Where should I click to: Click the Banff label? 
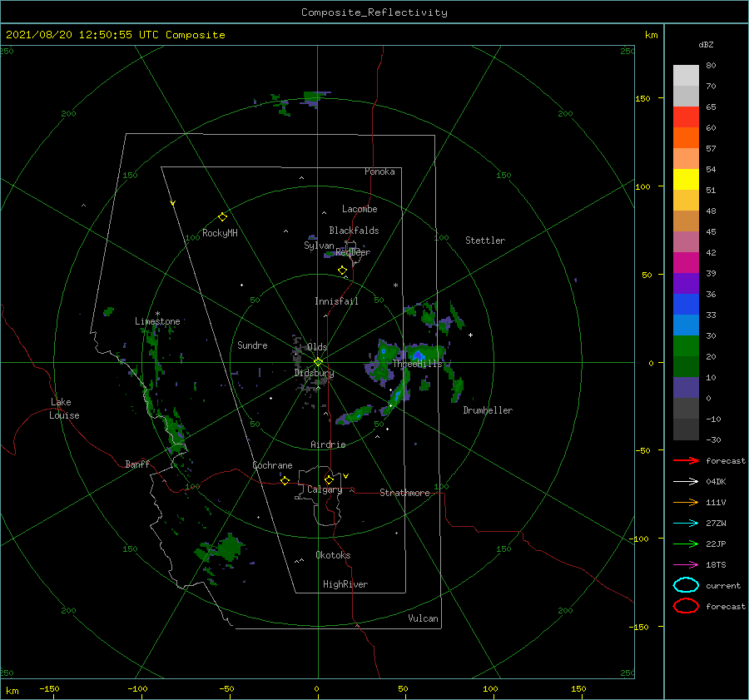137,464
